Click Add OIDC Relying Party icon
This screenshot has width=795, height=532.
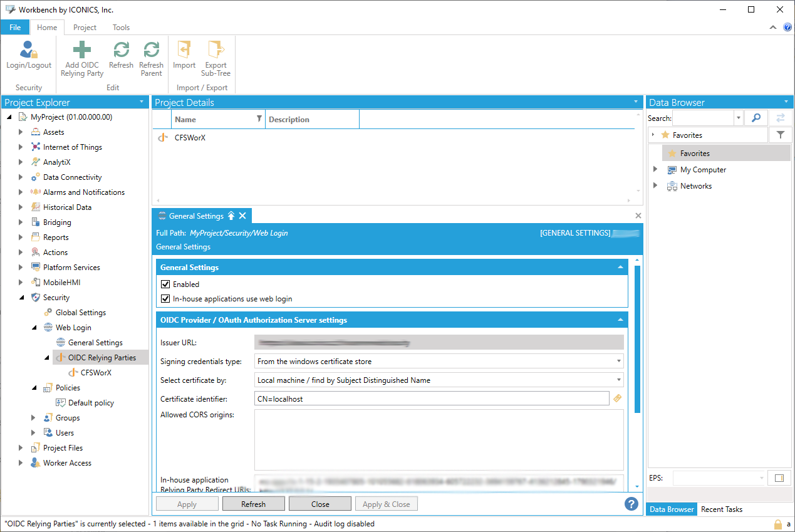82,51
